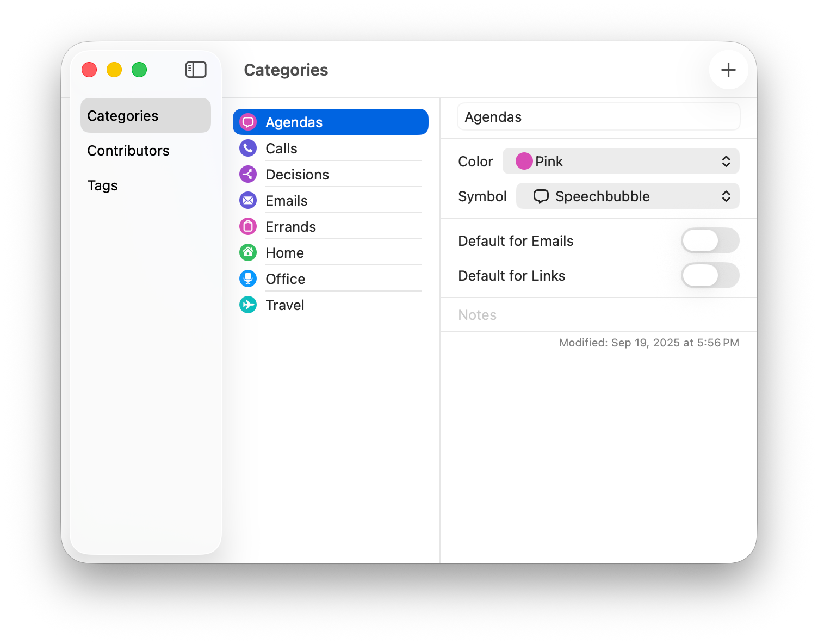Viewport: 818px width, 644px height.
Task: Click the Decisions share icon
Action: pyautogui.click(x=248, y=174)
